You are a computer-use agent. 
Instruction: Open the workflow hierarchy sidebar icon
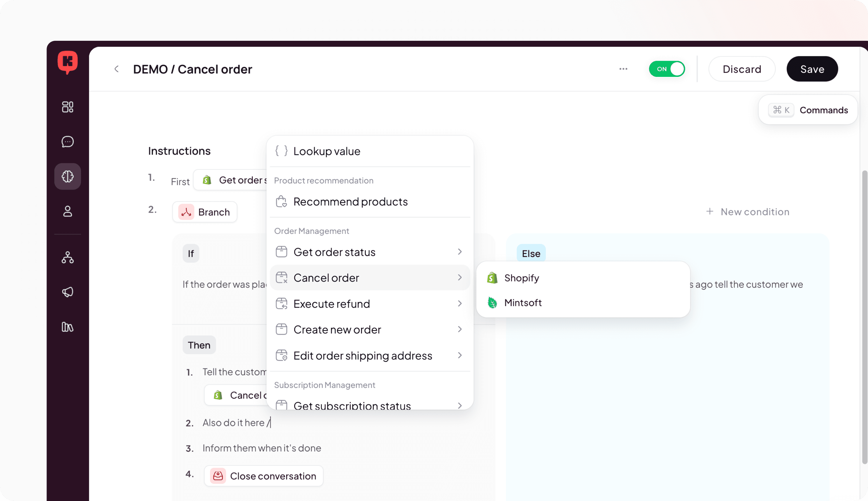(68, 257)
